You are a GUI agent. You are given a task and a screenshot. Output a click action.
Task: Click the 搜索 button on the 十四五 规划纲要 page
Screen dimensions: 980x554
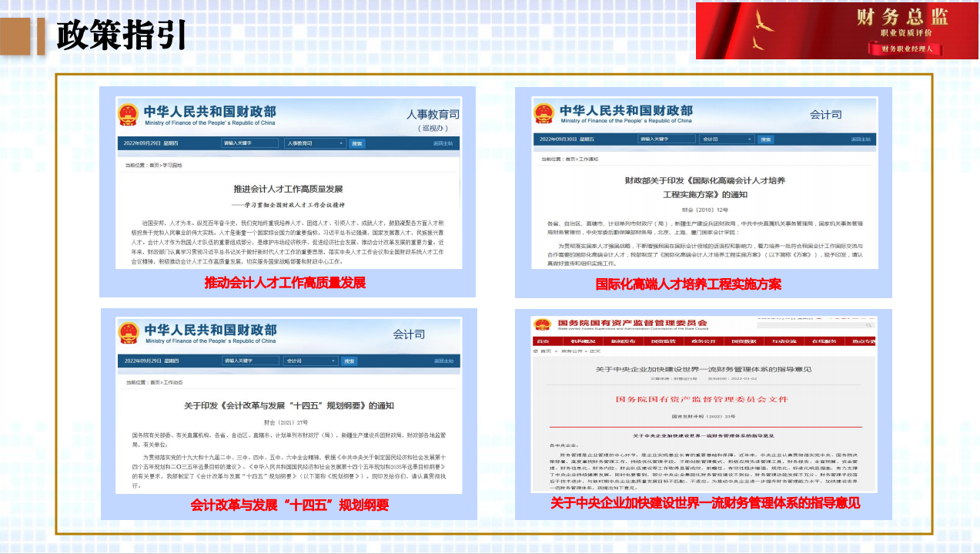pyautogui.click(x=350, y=361)
